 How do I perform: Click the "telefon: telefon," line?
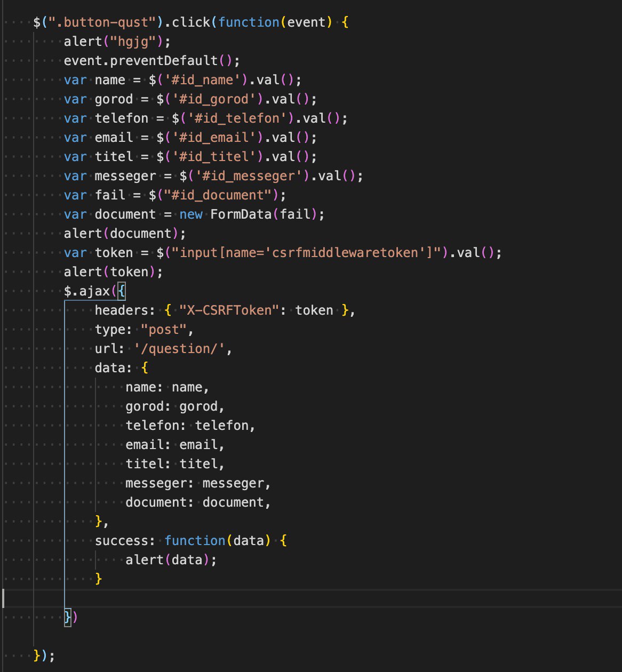(x=191, y=426)
